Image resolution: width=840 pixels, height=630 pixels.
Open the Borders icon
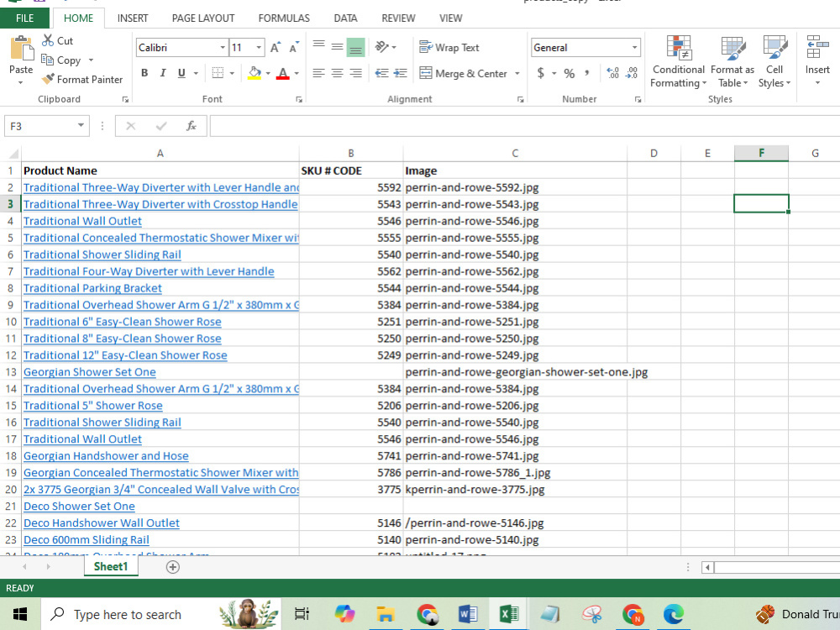pos(218,73)
